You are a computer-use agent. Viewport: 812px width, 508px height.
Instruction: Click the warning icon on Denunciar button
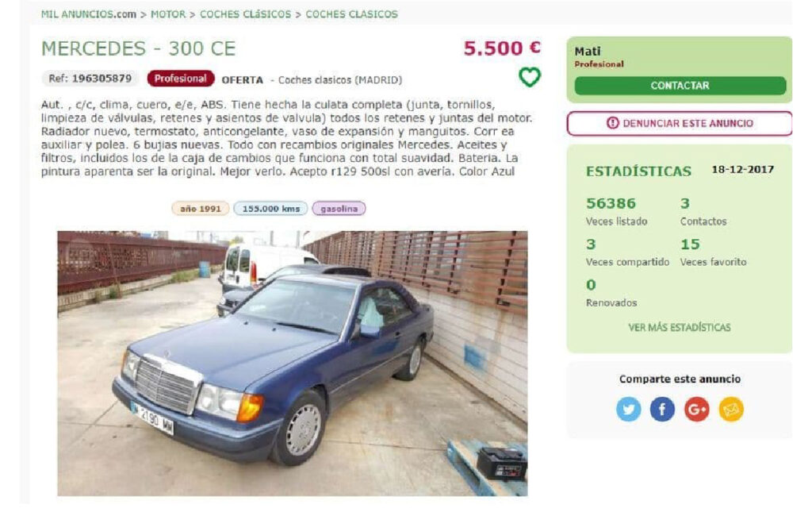click(613, 123)
